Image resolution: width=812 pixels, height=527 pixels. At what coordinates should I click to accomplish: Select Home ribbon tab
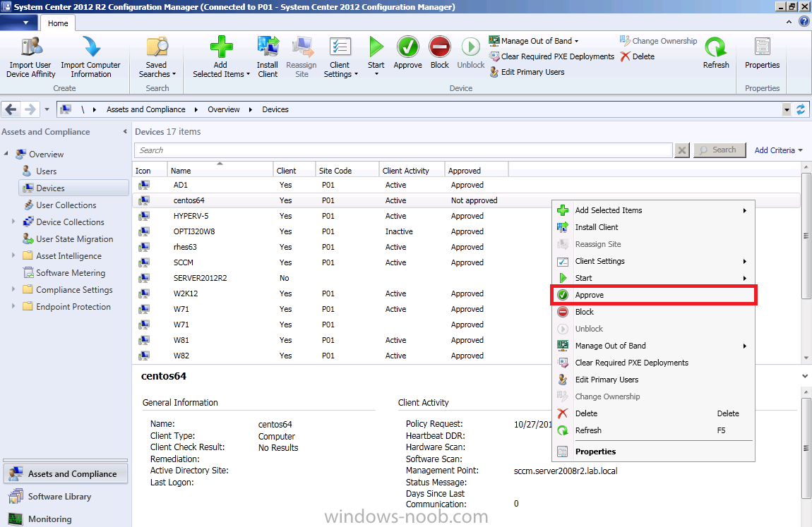(58, 23)
